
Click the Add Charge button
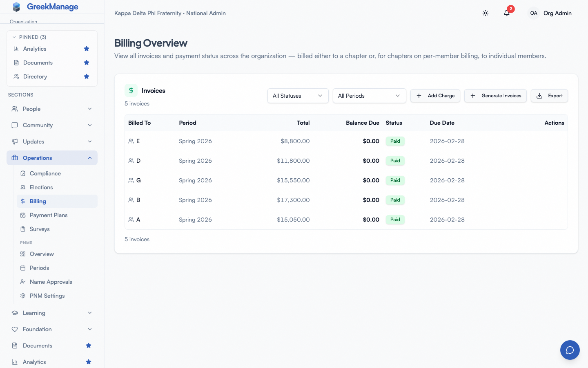point(435,96)
